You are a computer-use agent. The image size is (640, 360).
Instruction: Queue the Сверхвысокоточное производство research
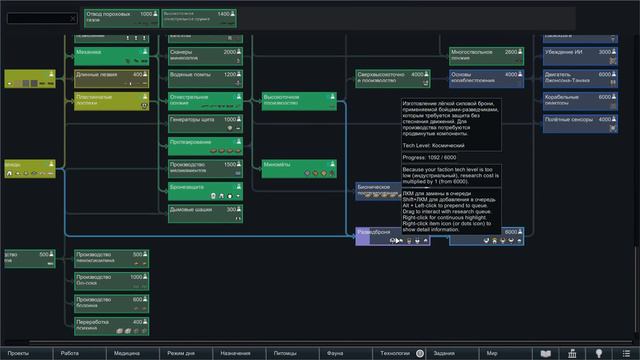coord(393,79)
